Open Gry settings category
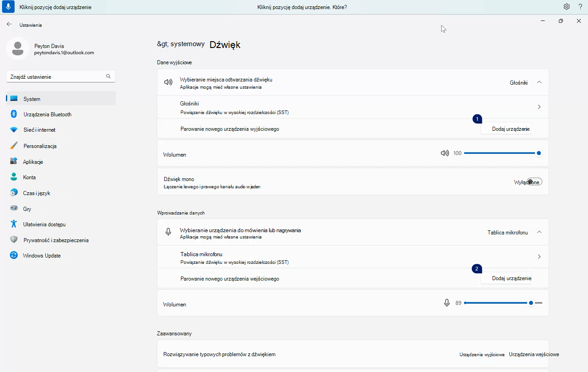Viewport: 588px width, 372px height. [61, 209]
